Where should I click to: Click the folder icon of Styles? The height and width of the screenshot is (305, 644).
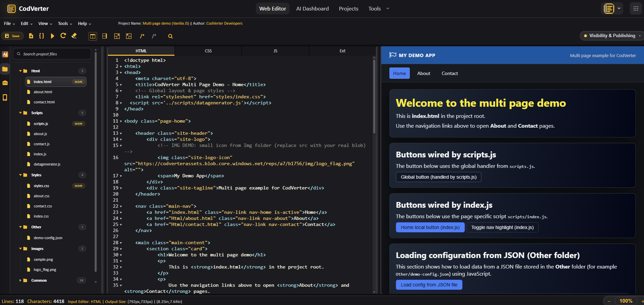tap(25, 175)
